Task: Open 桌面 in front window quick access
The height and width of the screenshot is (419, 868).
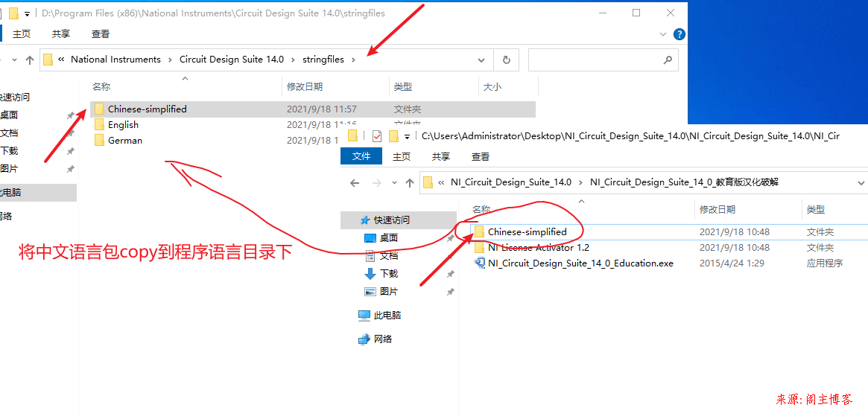Action: (389, 237)
